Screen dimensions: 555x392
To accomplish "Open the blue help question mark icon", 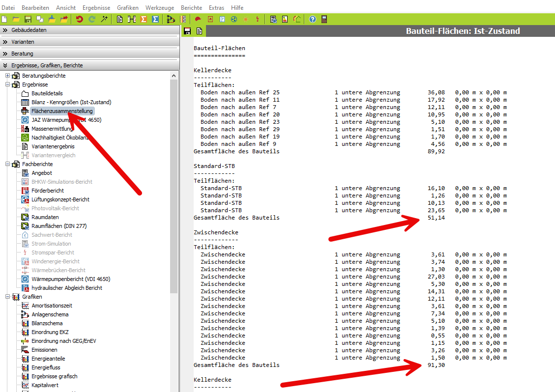I will click(x=312, y=19).
